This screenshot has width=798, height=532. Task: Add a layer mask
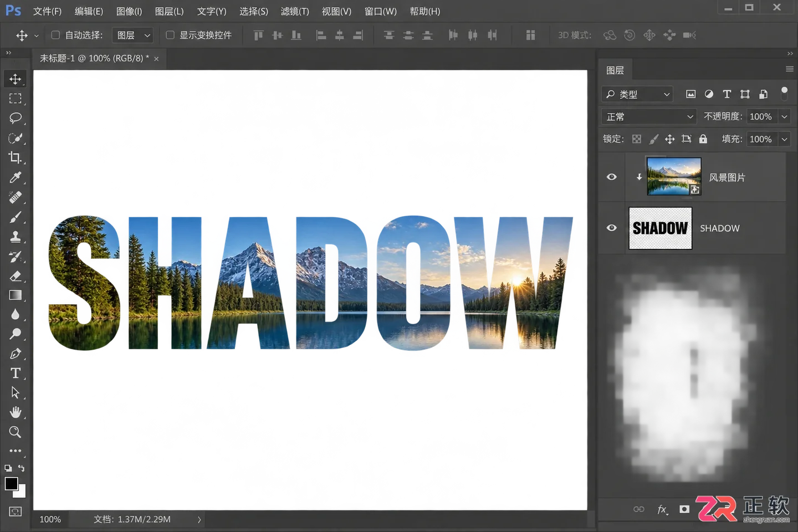tap(684, 509)
